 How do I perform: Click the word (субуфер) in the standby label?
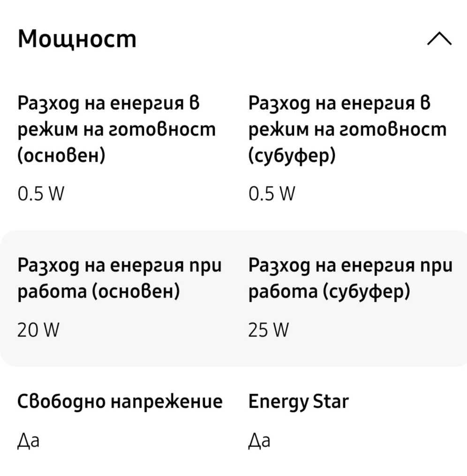point(292,156)
